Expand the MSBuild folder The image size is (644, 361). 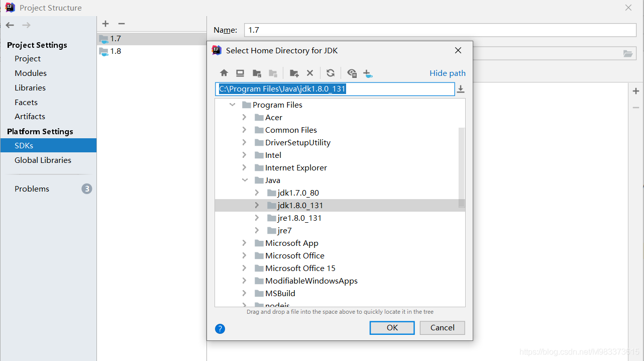244,293
